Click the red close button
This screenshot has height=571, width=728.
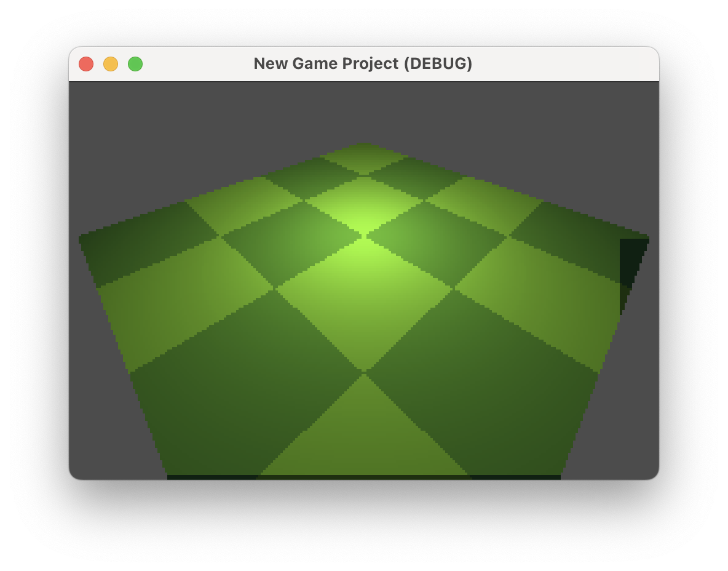[x=87, y=63]
